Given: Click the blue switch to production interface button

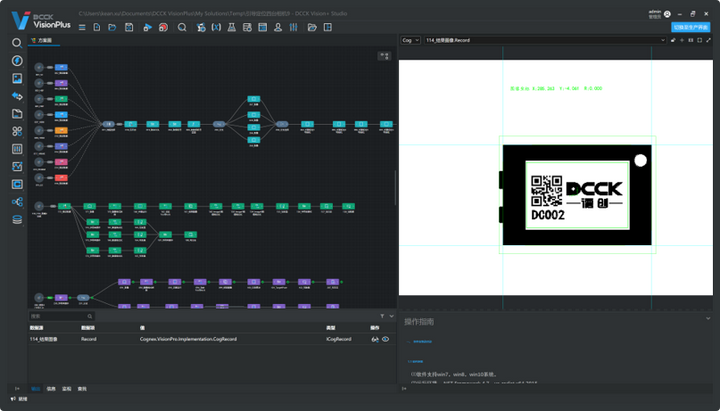Looking at the screenshot, I should (692, 27).
